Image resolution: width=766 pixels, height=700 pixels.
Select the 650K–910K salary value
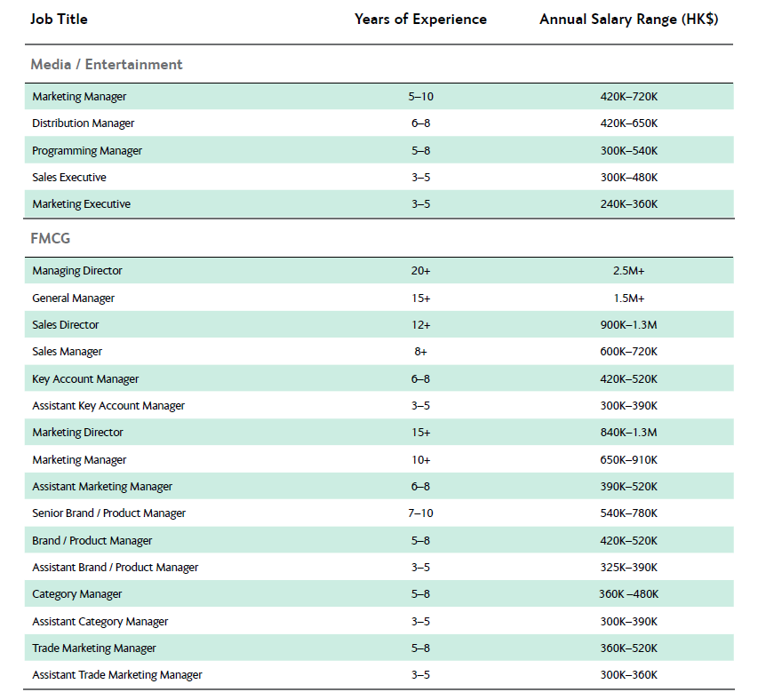tap(629, 459)
